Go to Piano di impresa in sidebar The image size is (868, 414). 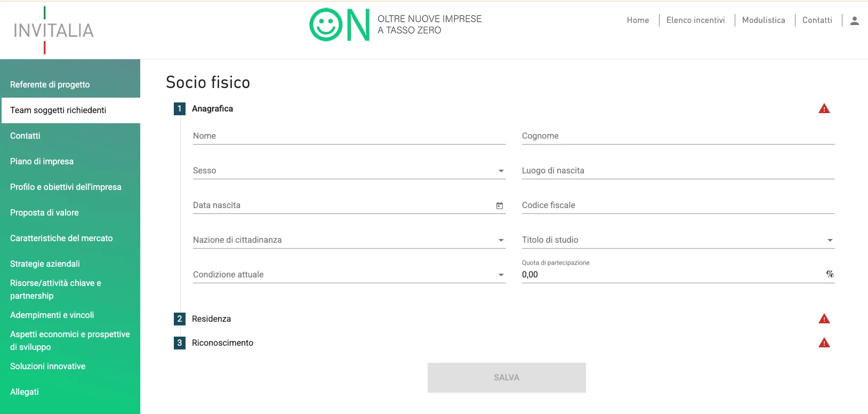tap(42, 162)
